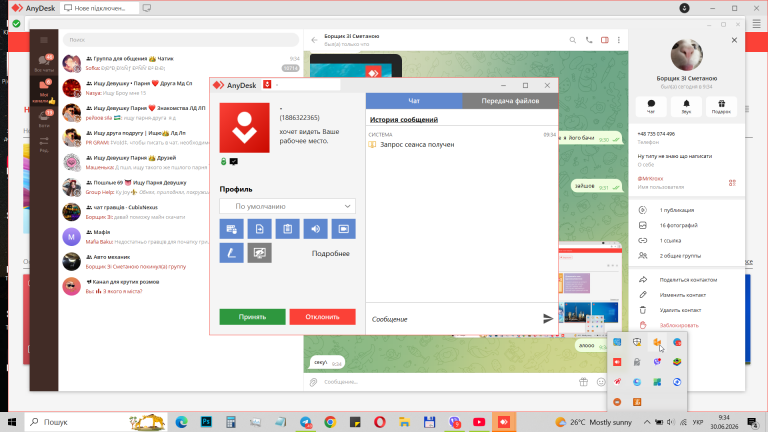
Task: Select the Все чаты folder
Action: coord(44,64)
